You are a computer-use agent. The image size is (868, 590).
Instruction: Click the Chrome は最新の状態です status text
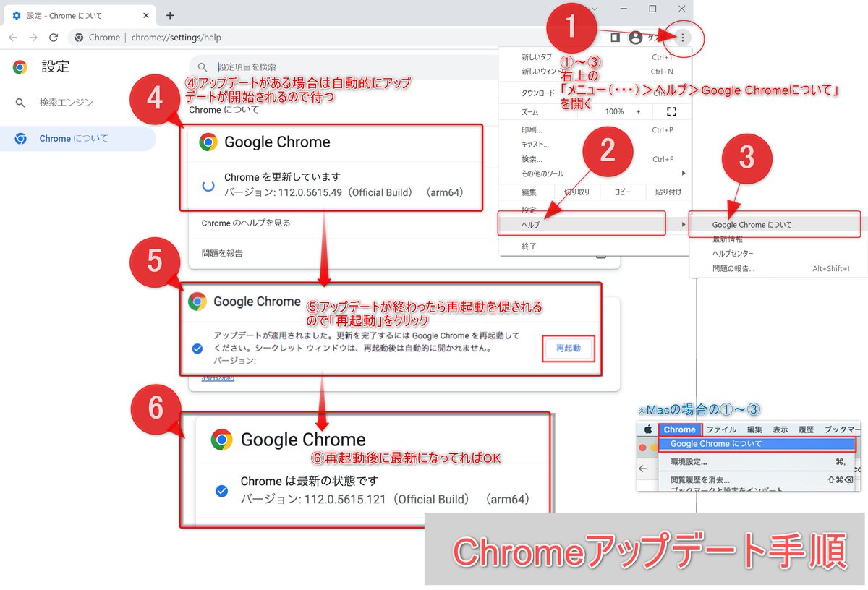pyautogui.click(x=310, y=481)
